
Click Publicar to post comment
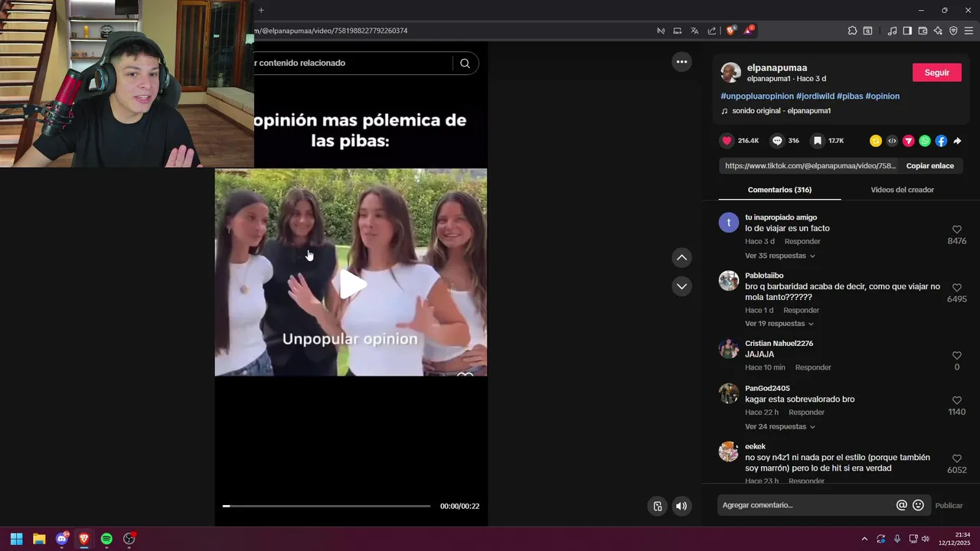point(949,505)
